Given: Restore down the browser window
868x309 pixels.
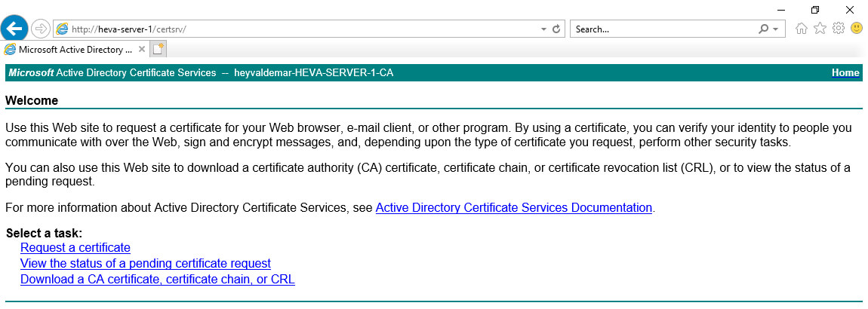Looking at the screenshot, I should [815, 9].
